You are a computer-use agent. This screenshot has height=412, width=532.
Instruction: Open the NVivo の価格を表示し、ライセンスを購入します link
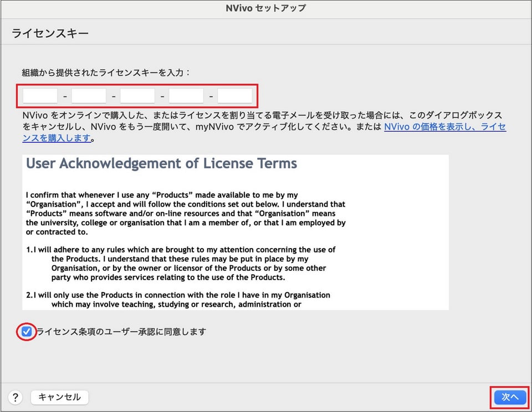coord(445,127)
